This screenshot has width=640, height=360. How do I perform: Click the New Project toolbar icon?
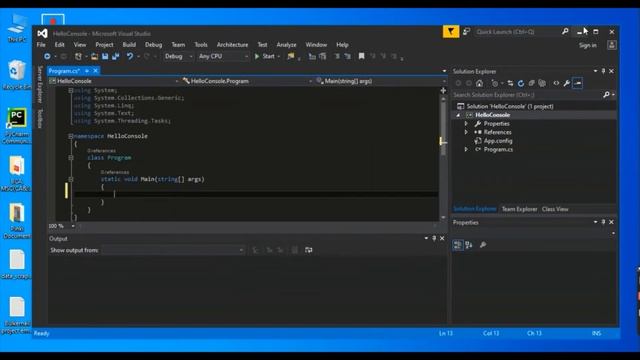(78, 56)
